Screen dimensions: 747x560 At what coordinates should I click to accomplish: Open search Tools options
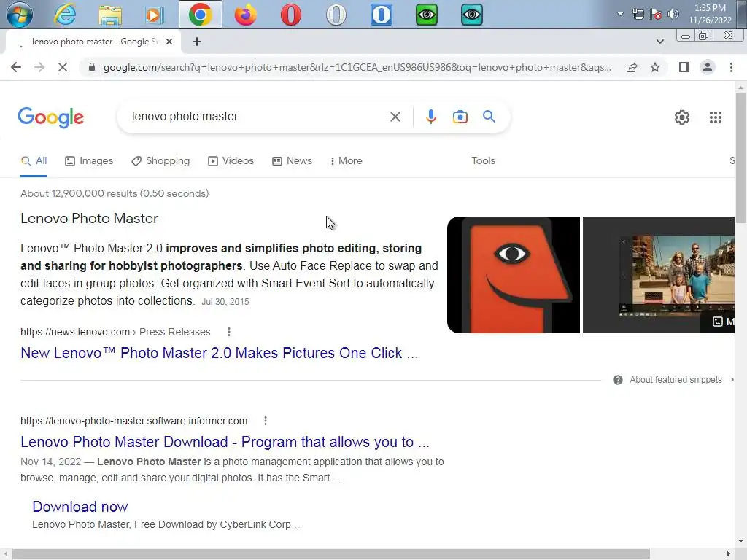(x=483, y=161)
